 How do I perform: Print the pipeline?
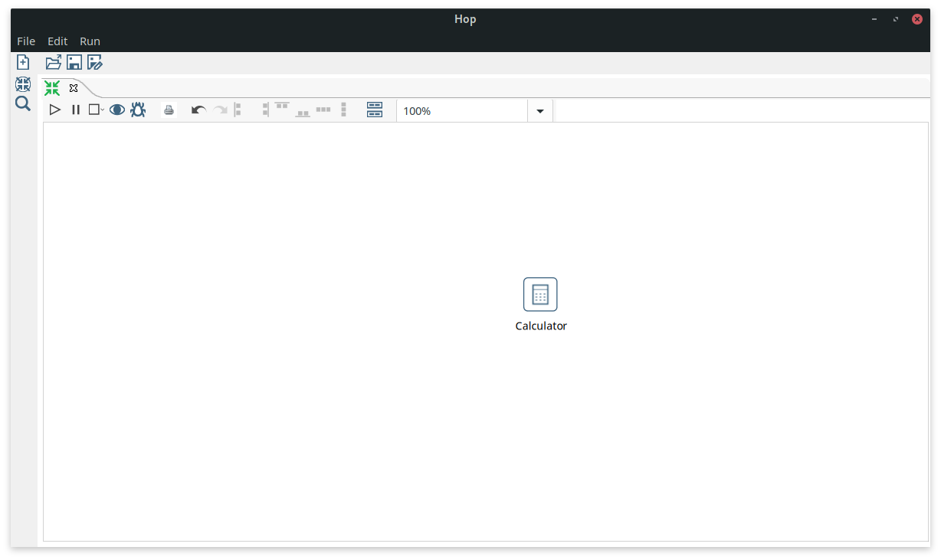click(x=169, y=110)
